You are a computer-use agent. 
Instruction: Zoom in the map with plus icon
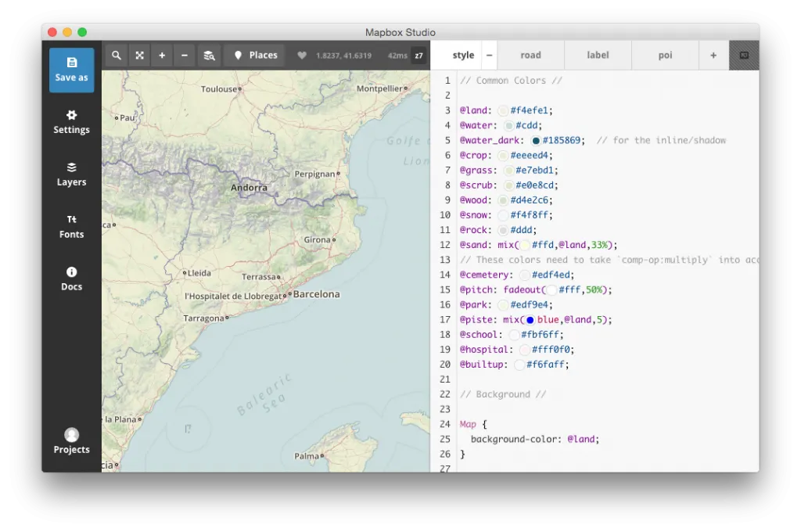click(162, 56)
